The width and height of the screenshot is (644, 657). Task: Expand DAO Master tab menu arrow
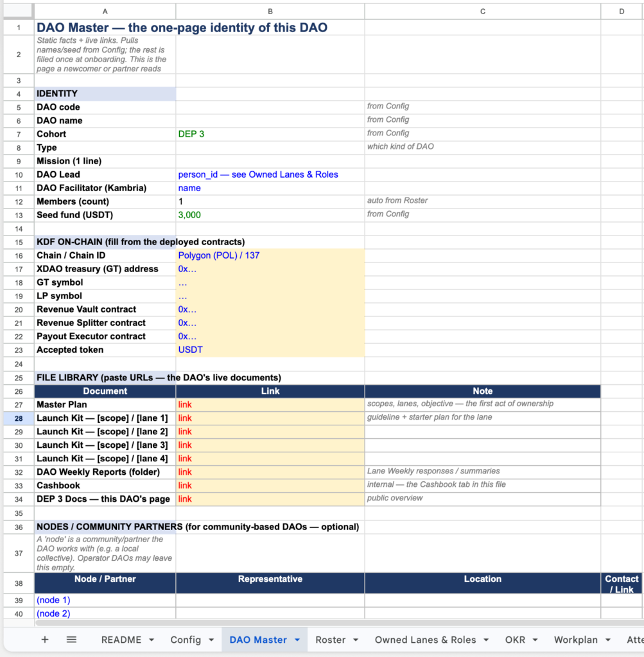297,640
